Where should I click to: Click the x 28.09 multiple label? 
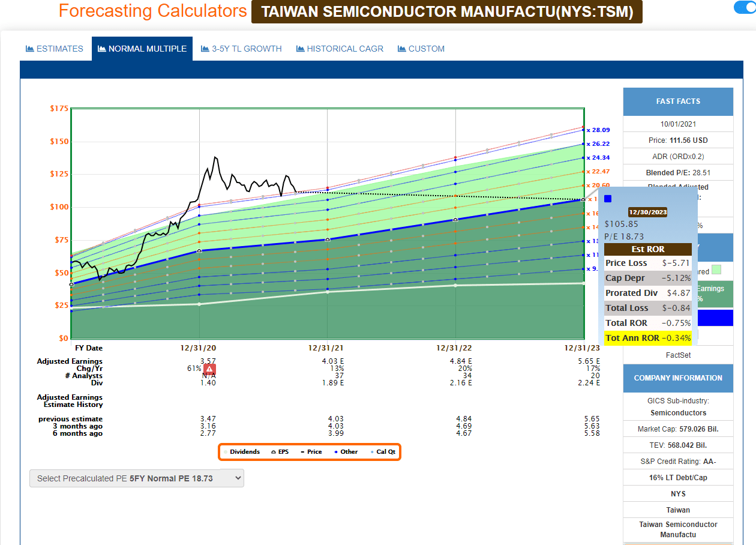coord(598,130)
